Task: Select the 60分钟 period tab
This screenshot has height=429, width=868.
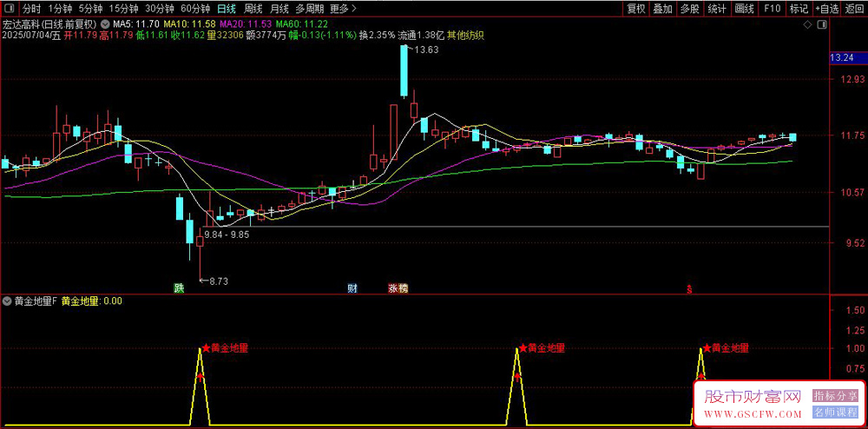Action: click(195, 9)
